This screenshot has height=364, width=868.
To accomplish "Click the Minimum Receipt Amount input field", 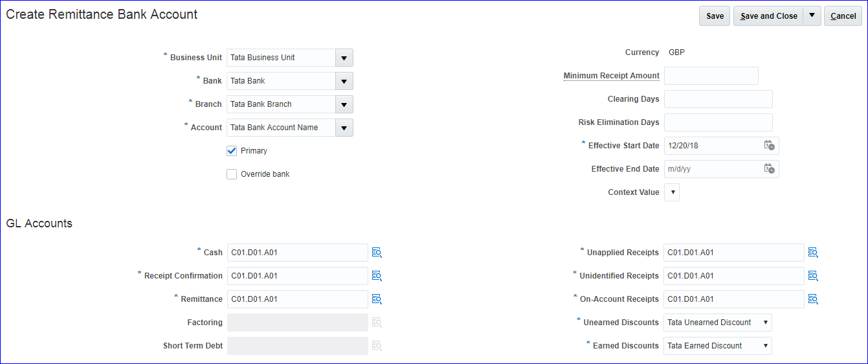I will [x=711, y=76].
